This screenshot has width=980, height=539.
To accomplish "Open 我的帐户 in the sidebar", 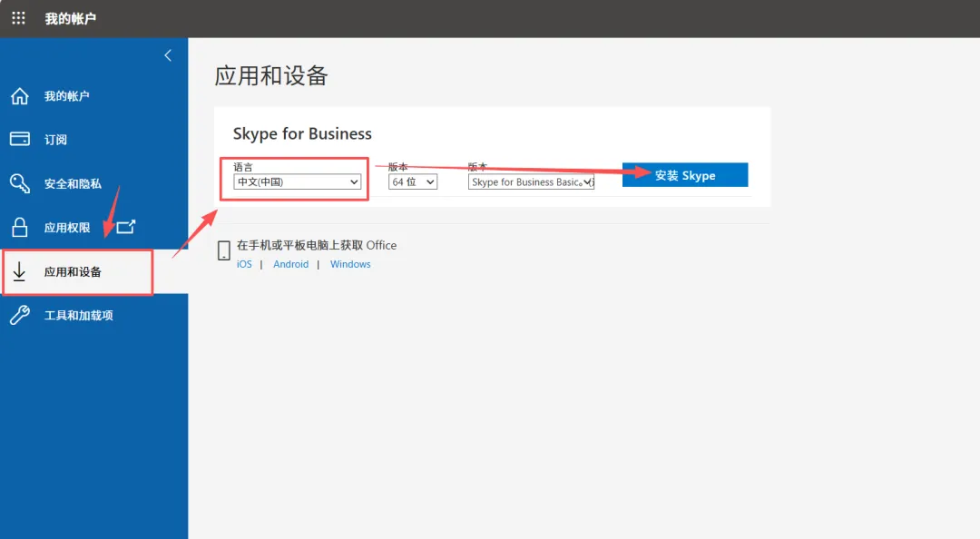I will coord(67,95).
